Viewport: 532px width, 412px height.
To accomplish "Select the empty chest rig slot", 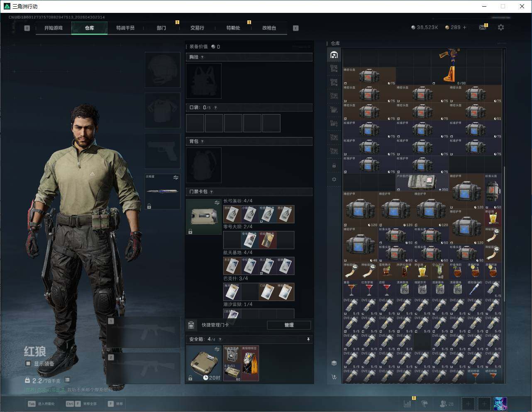I will (x=204, y=81).
